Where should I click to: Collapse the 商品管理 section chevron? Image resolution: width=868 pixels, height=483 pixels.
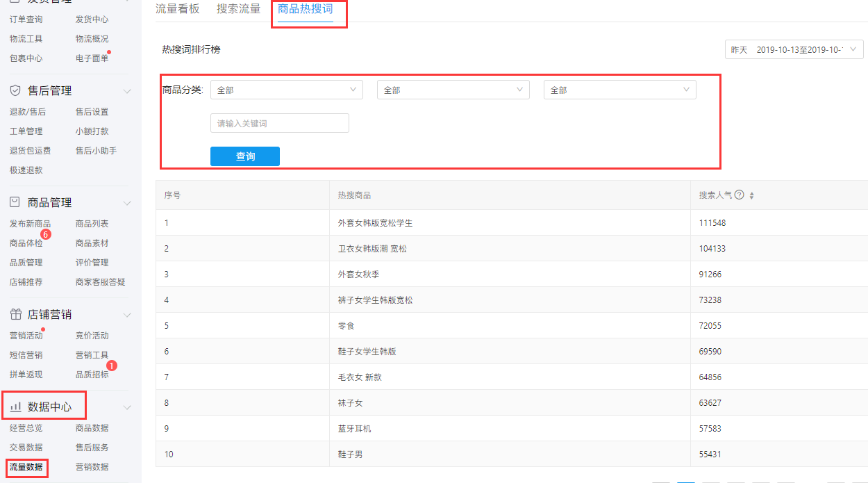(x=127, y=203)
